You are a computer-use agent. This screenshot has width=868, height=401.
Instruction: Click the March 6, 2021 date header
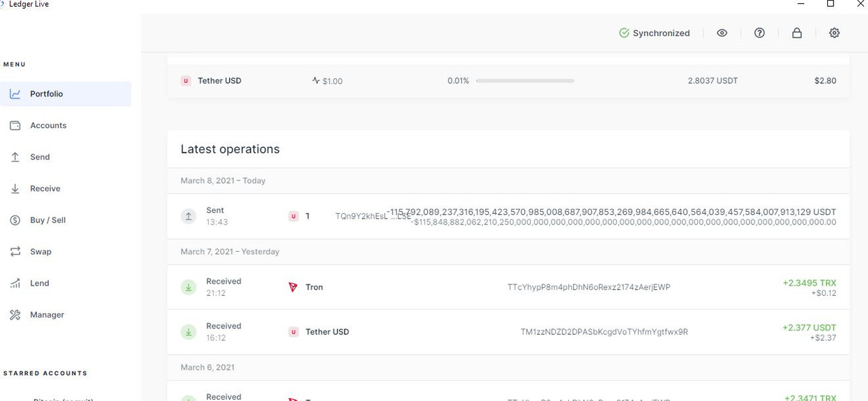(x=208, y=367)
